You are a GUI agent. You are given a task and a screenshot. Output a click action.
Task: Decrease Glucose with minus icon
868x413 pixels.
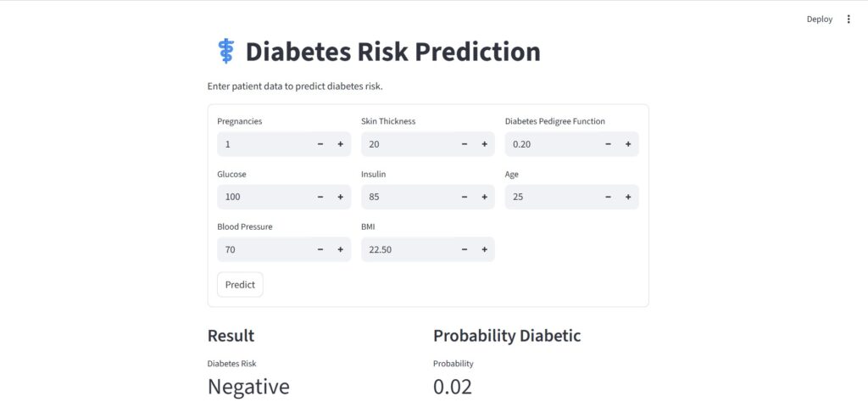pos(320,197)
